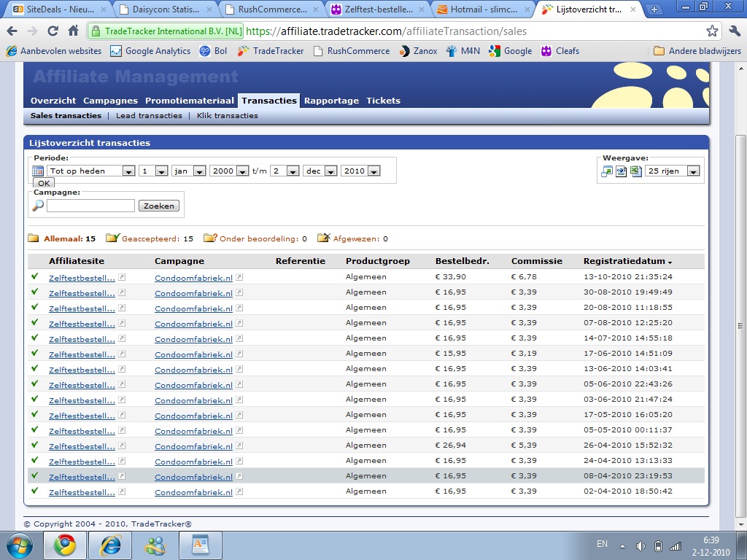Viewport: 747px width, 560px height.
Task: Open the Tickets tab
Action: coord(383,101)
